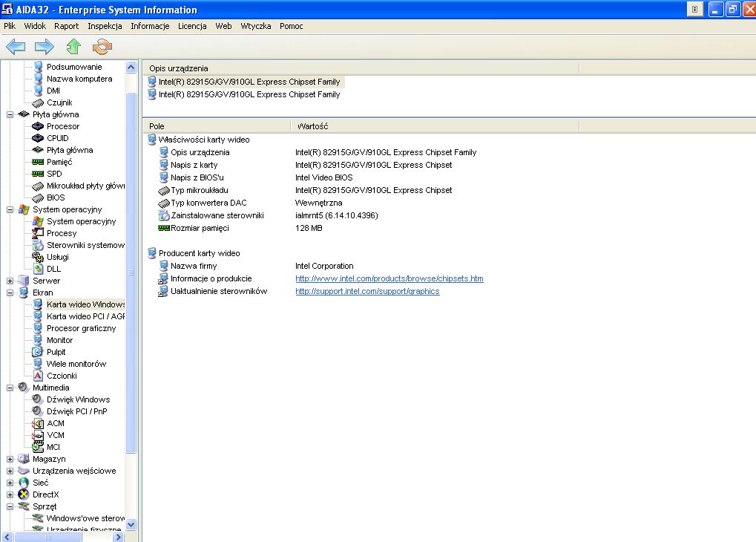Collapse the Płyta główna tree branch
The width and height of the screenshot is (756, 542).
coord(10,114)
